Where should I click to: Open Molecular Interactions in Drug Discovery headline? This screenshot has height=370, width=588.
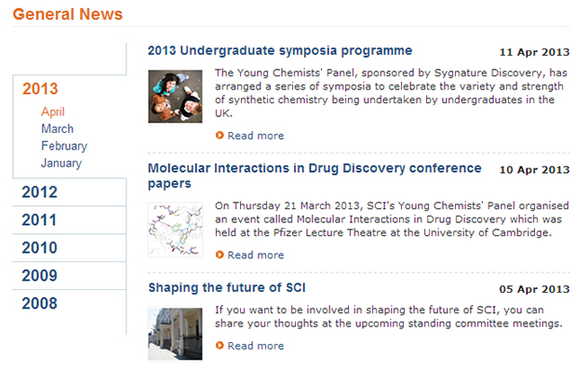314,176
